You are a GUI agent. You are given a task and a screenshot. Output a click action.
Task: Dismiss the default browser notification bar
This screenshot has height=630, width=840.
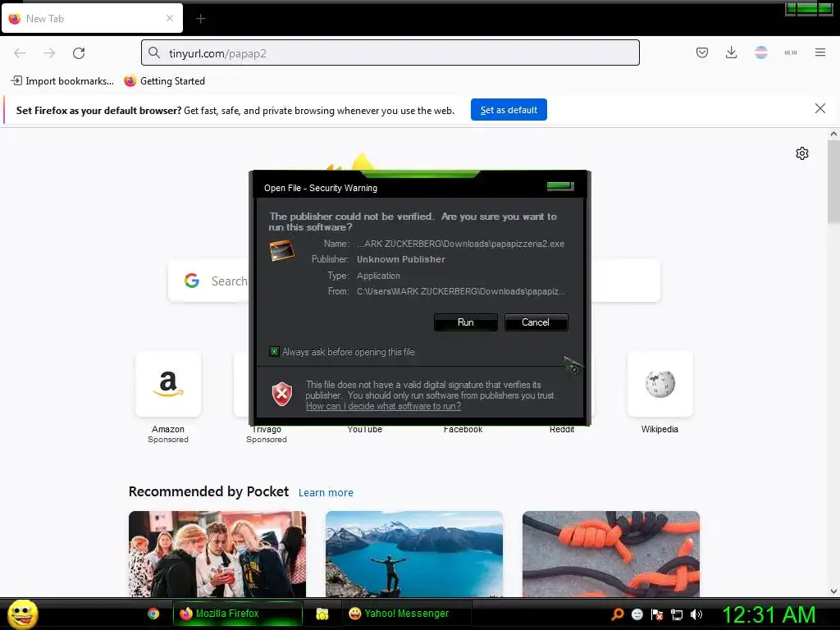point(820,109)
